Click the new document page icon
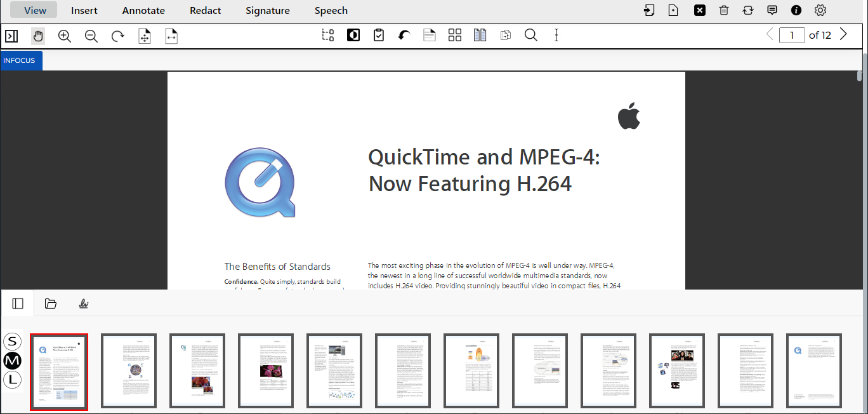 click(x=673, y=10)
